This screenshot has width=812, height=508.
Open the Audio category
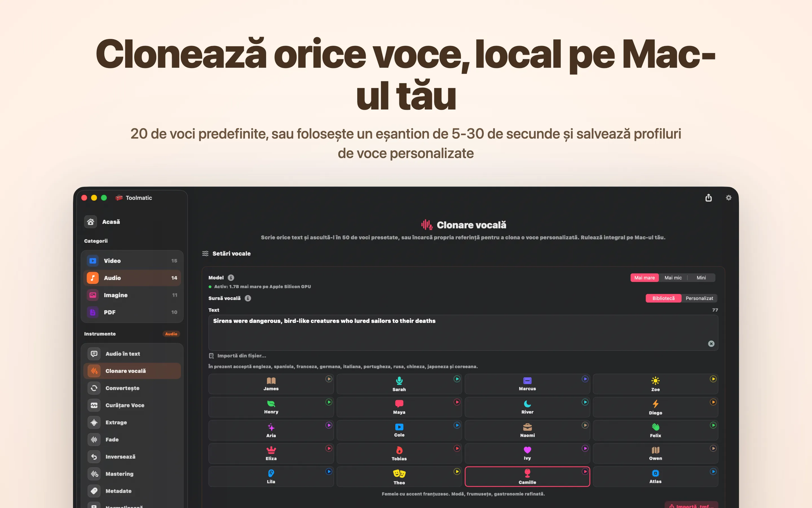pyautogui.click(x=132, y=278)
